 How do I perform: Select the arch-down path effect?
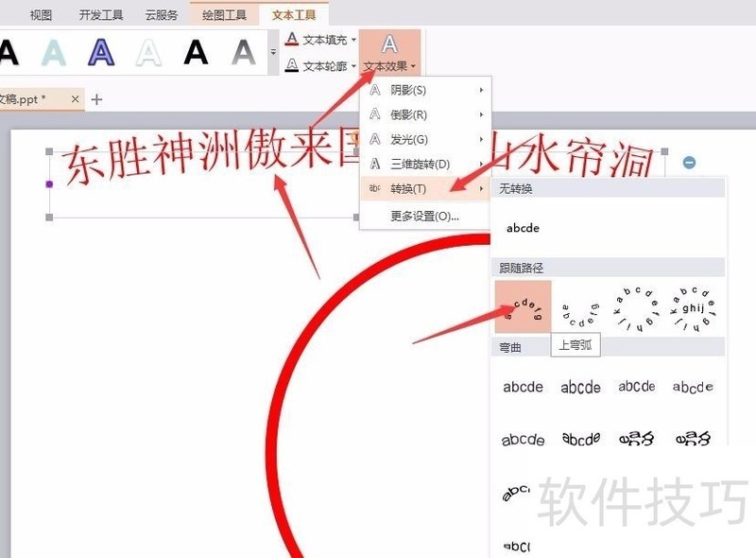[x=580, y=315]
